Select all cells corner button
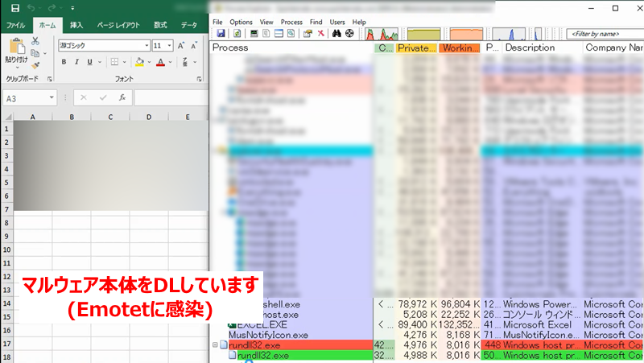This screenshot has height=363, width=644. click(x=7, y=117)
